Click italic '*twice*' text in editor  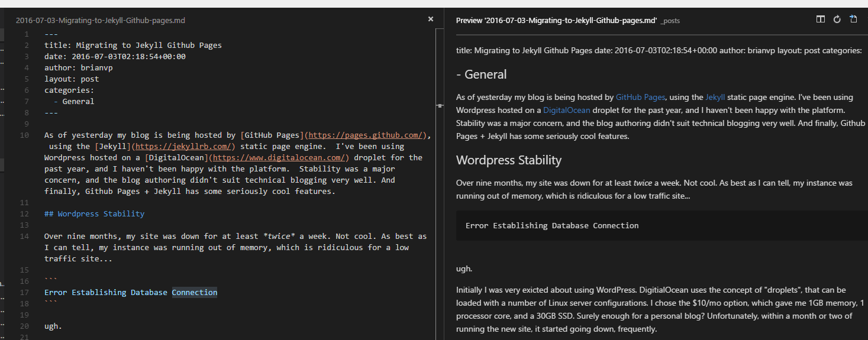click(x=279, y=236)
